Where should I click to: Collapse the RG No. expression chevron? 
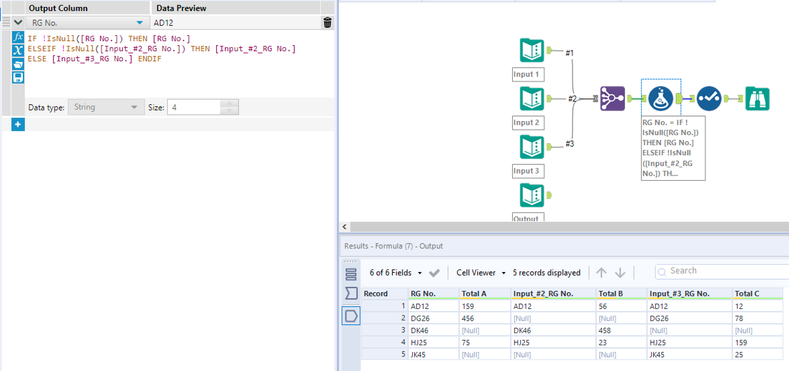(x=18, y=23)
